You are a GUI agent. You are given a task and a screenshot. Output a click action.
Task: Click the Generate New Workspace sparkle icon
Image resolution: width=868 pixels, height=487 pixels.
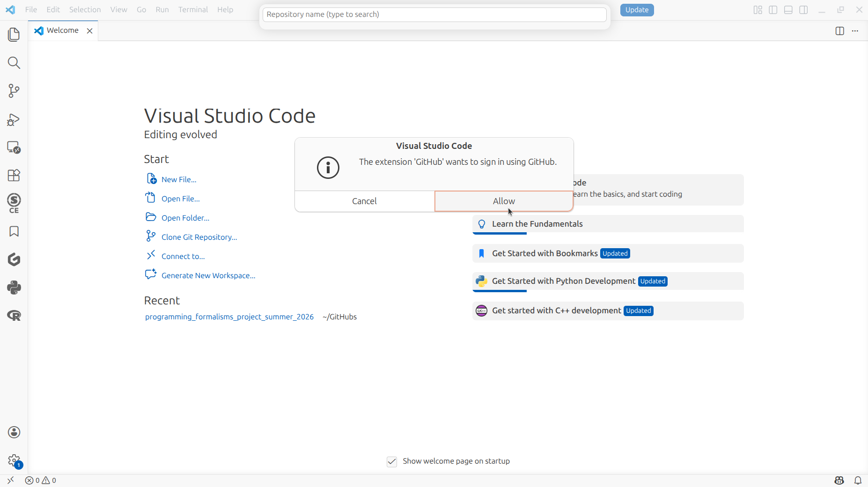151,274
